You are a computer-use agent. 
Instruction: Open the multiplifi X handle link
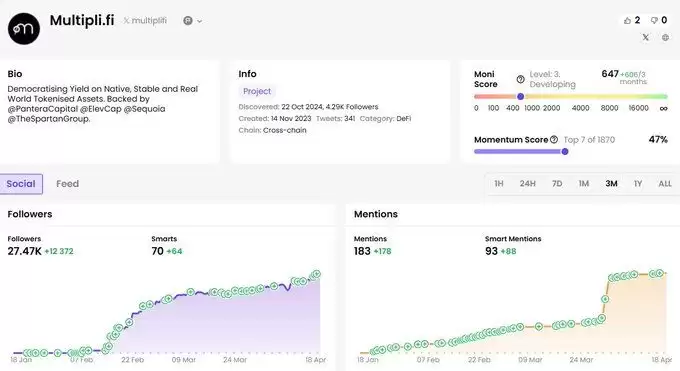149,20
